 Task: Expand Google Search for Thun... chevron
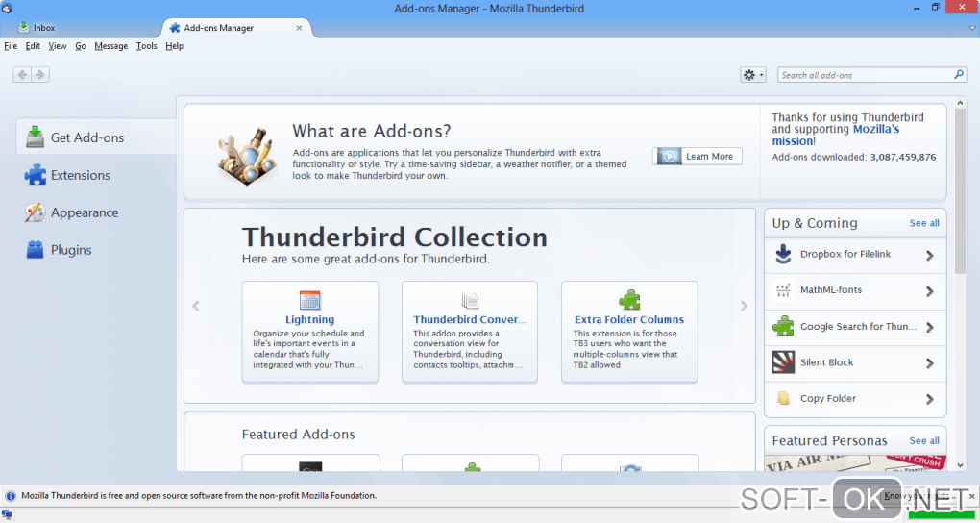coord(930,327)
